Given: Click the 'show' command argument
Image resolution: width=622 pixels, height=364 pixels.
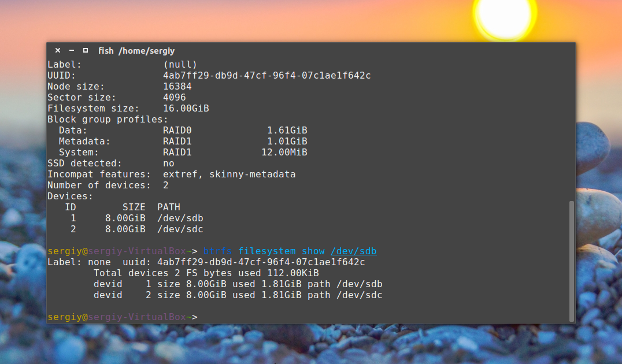Looking at the screenshot, I should 313,251.
